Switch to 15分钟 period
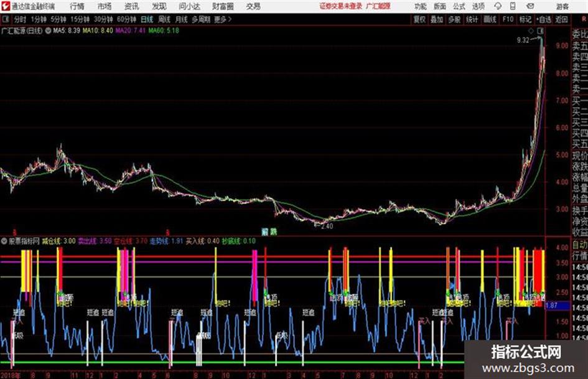The image size is (588, 379). [x=80, y=19]
